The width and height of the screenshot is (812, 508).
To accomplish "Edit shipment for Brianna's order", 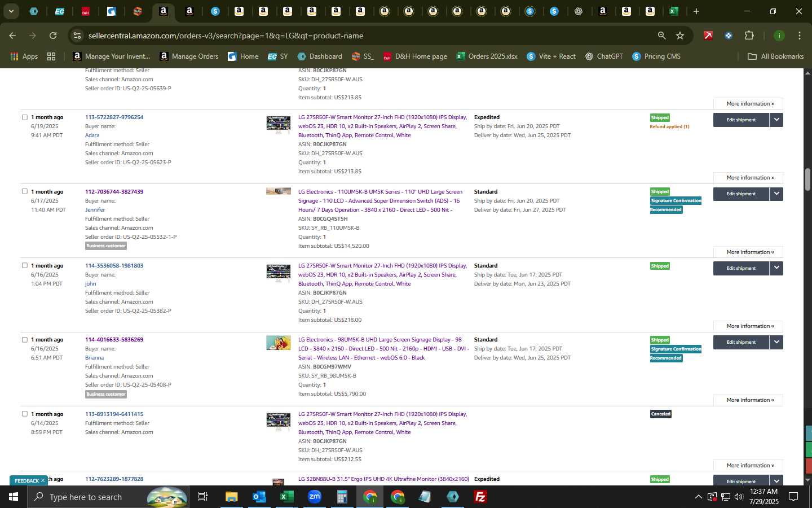I will click(741, 342).
